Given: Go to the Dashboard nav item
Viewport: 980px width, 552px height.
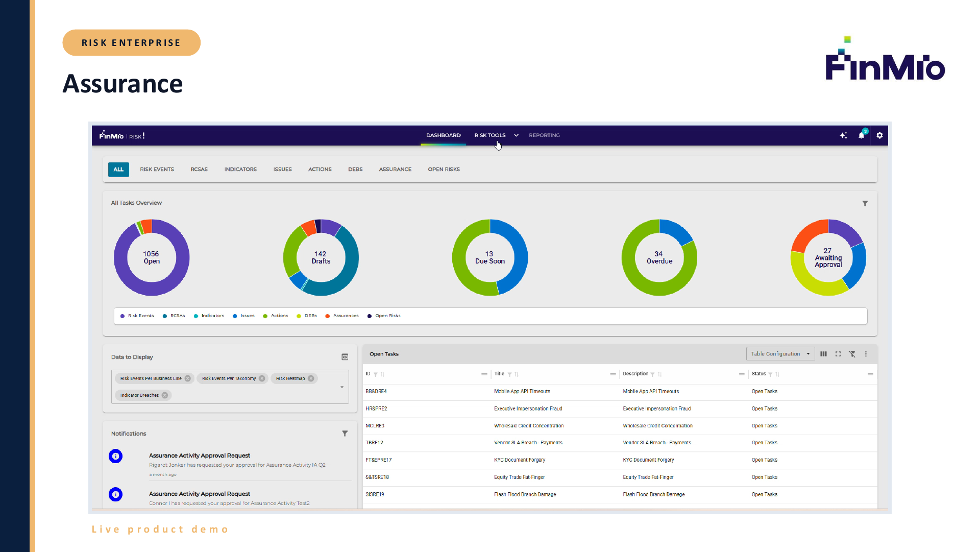Looking at the screenshot, I should pyautogui.click(x=444, y=135).
